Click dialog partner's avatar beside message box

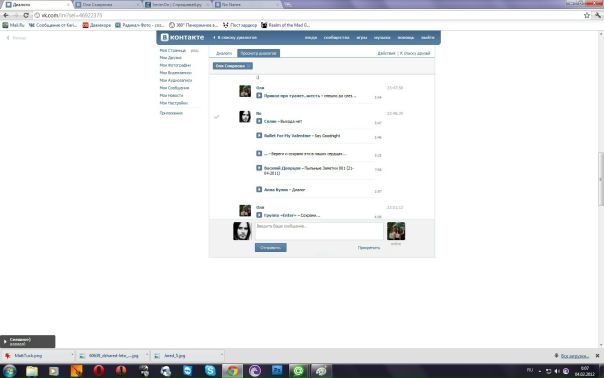click(x=396, y=231)
